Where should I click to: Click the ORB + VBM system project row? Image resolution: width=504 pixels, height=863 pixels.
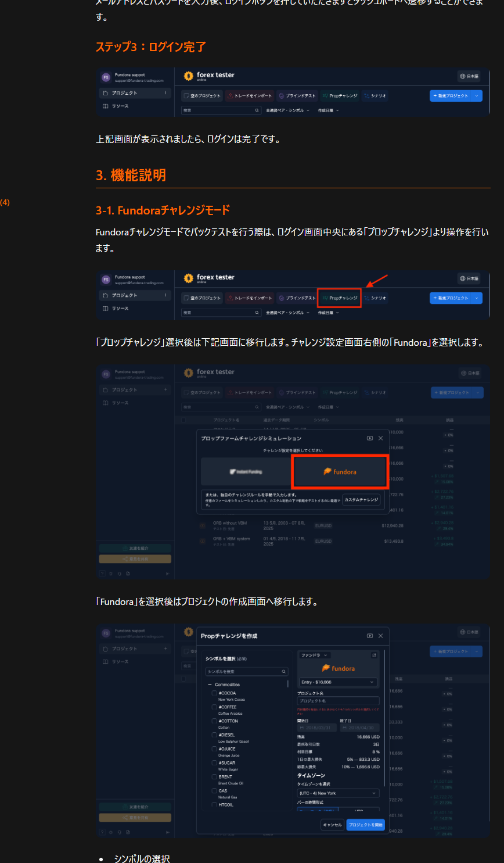[x=333, y=541]
